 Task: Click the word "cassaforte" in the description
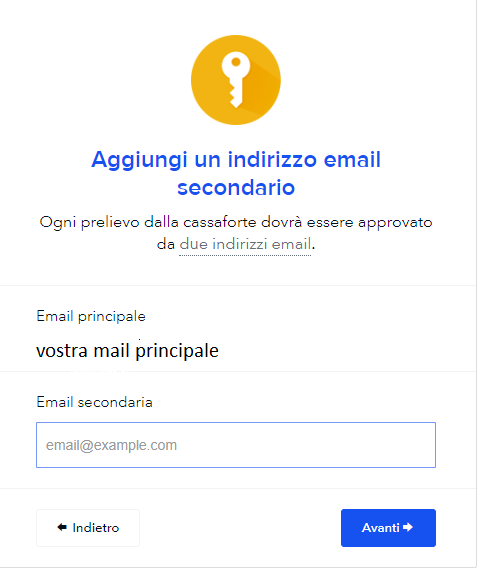tap(220, 222)
